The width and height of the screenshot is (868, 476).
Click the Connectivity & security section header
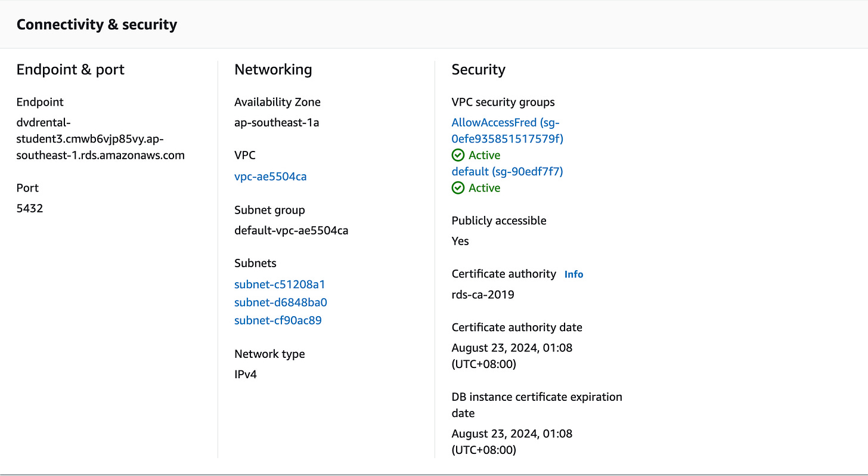(x=97, y=24)
